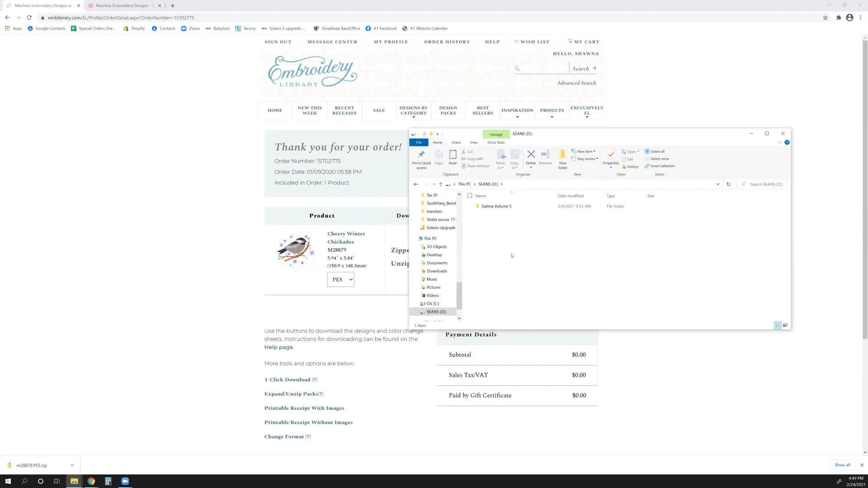Open the Help page link
This screenshot has height=488, width=868.
click(278, 347)
